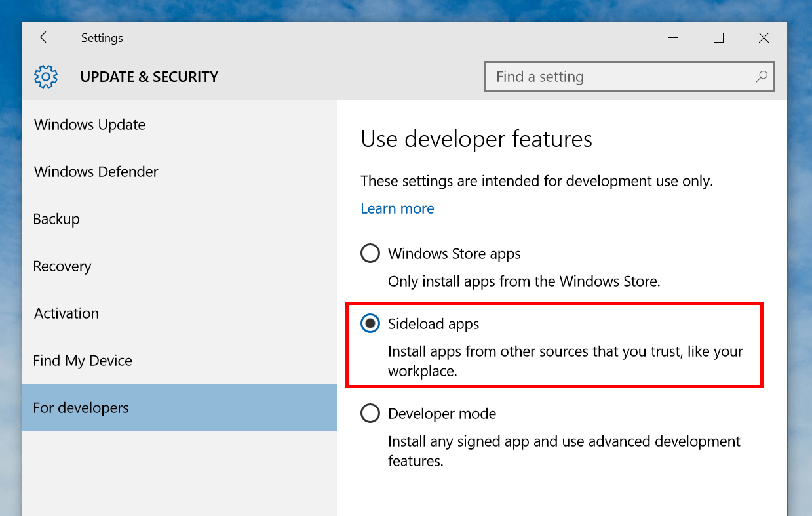
Task: Go to Windows Defender settings
Action: coord(180,172)
